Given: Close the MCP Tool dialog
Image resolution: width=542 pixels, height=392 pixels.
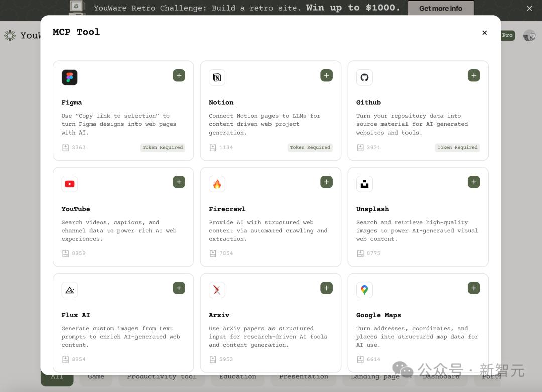Looking at the screenshot, I should click(484, 33).
